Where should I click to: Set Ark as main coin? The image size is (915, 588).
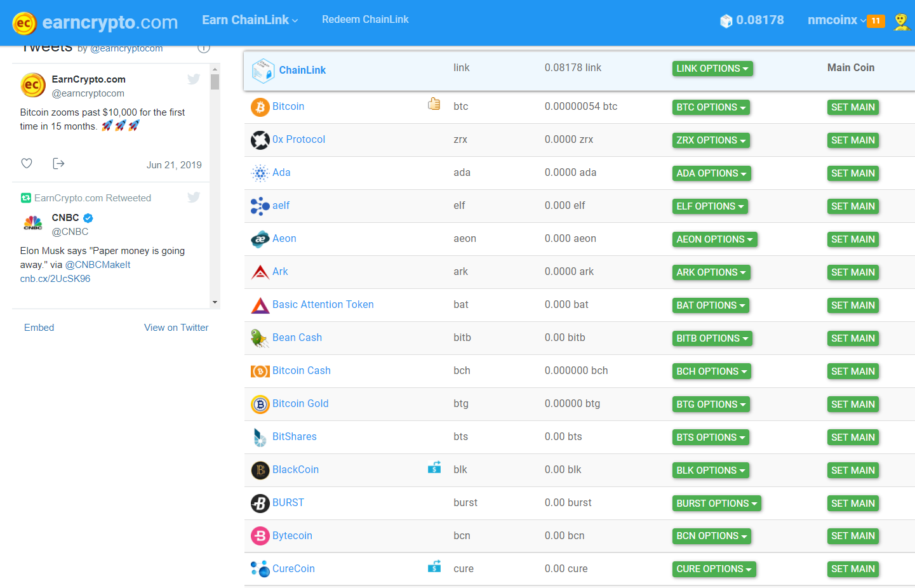coord(853,272)
